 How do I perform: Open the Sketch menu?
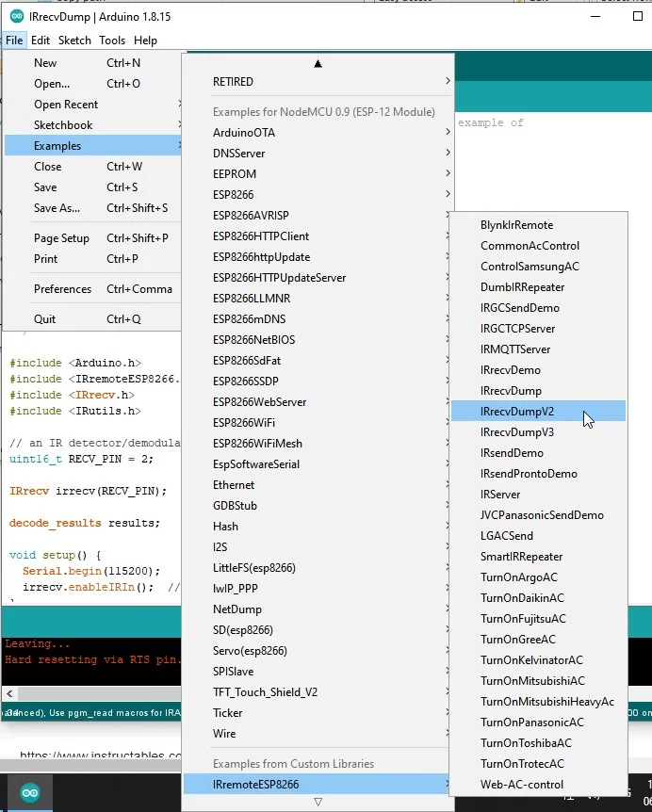(74, 41)
